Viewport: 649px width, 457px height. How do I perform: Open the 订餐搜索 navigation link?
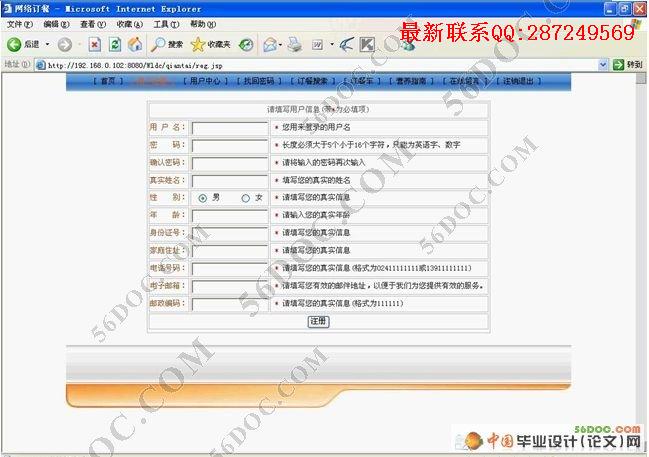(x=312, y=81)
